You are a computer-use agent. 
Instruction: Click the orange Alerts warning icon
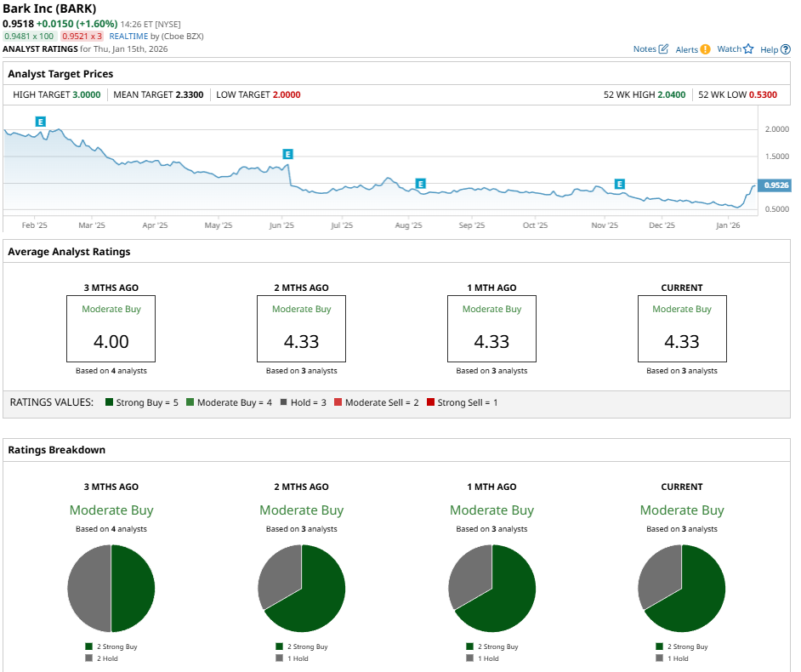[x=705, y=49]
